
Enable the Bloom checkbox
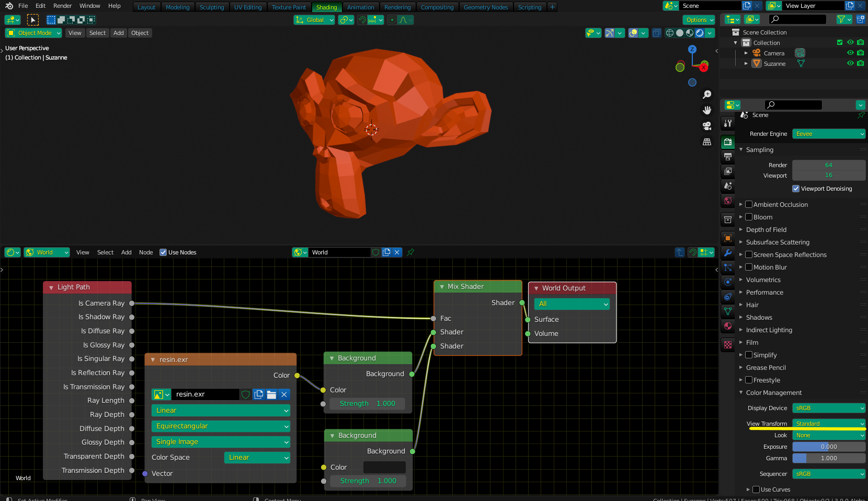[749, 217]
